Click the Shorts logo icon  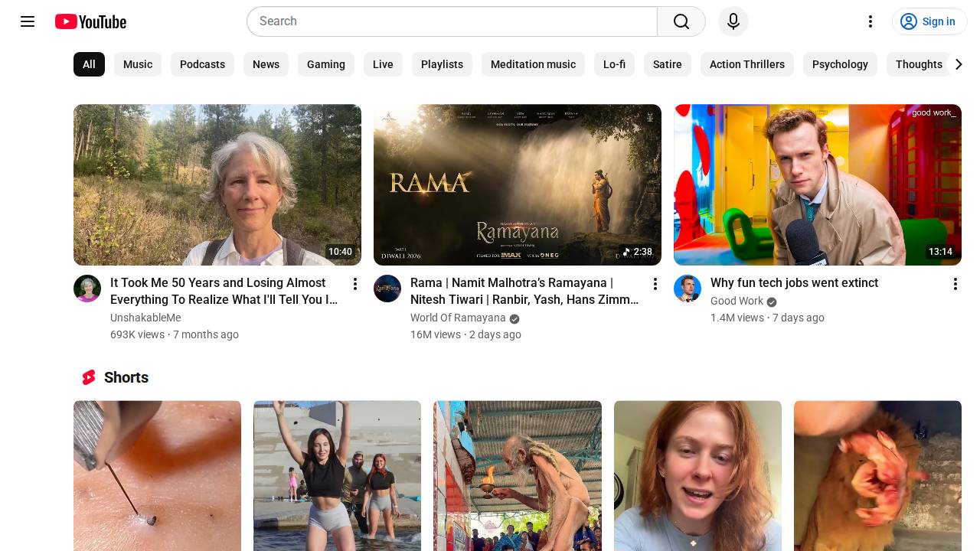click(89, 377)
